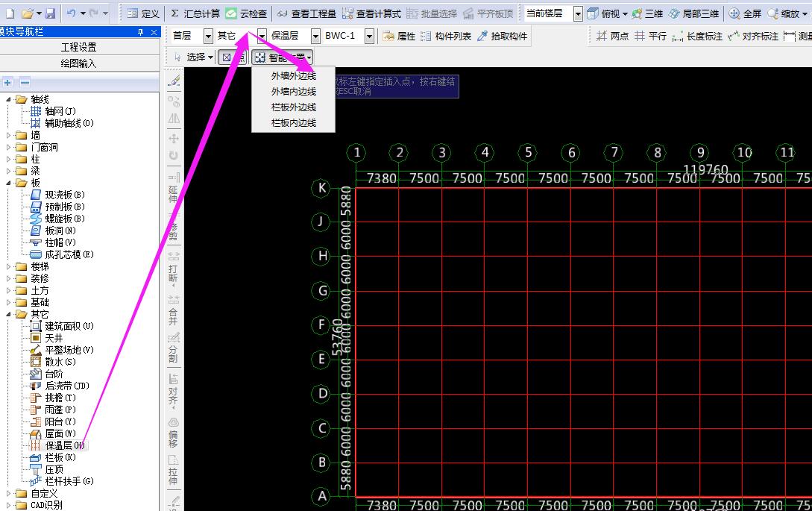Click the 缩放 zoom magnifier icon
Viewport: 812px width, 511px height.
[773, 13]
